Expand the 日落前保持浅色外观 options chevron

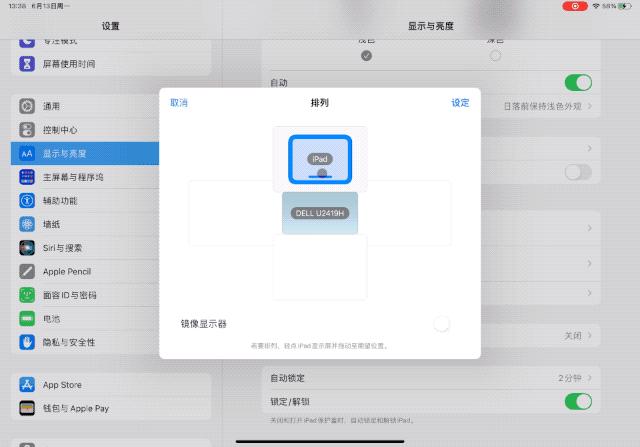(590, 106)
